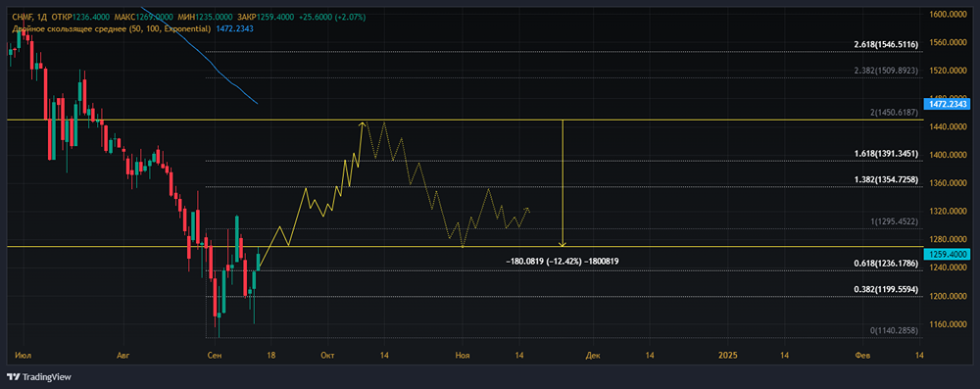Click the indicator value 1472.2343 in legend
The image size is (980, 389).
pyautogui.click(x=234, y=28)
